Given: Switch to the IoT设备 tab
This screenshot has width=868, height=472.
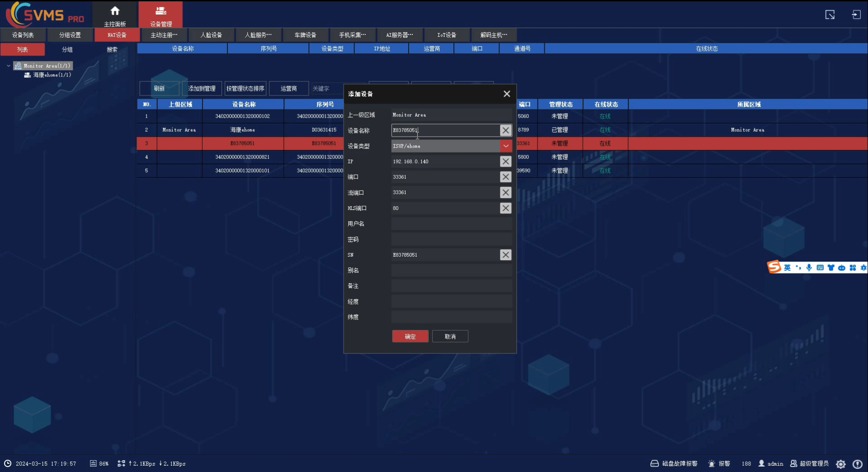Looking at the screenshot, I should click(x=446, y=35).
